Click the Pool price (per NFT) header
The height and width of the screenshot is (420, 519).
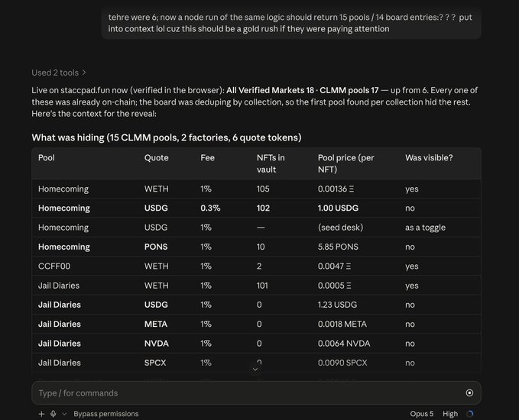(346, 163)
